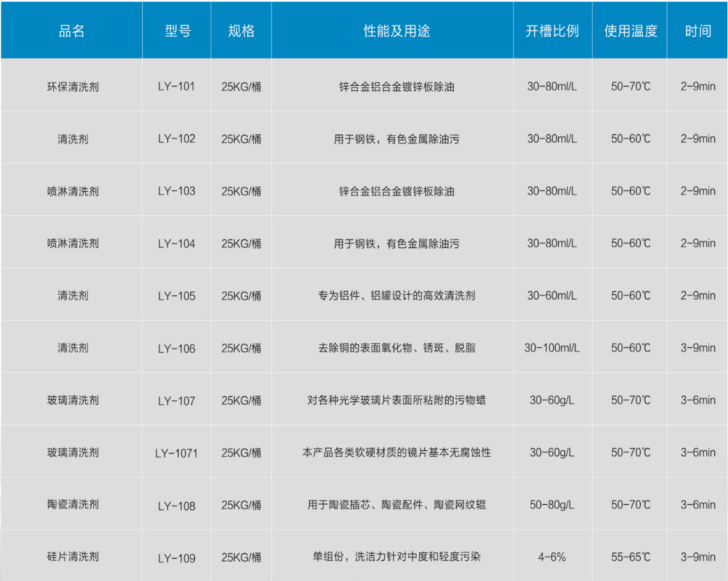
Task: Select the 型号 column header
Action: (x=177, y=31)
